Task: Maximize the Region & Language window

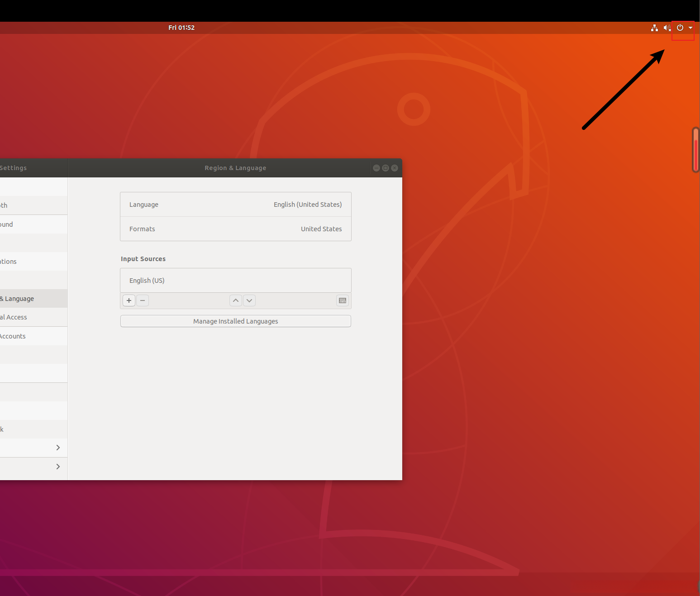Action: 386,168
